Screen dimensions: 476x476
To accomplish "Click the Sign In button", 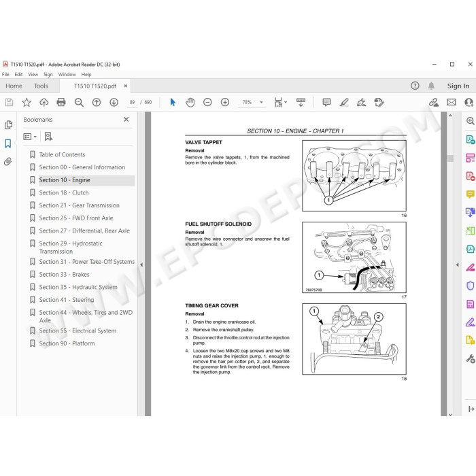I will 458,86.
